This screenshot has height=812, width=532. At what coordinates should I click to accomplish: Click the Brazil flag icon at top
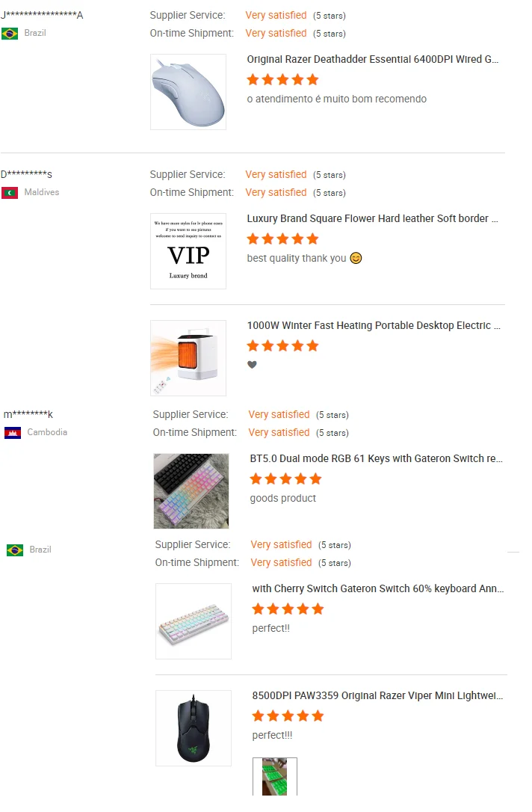point(10,34)
